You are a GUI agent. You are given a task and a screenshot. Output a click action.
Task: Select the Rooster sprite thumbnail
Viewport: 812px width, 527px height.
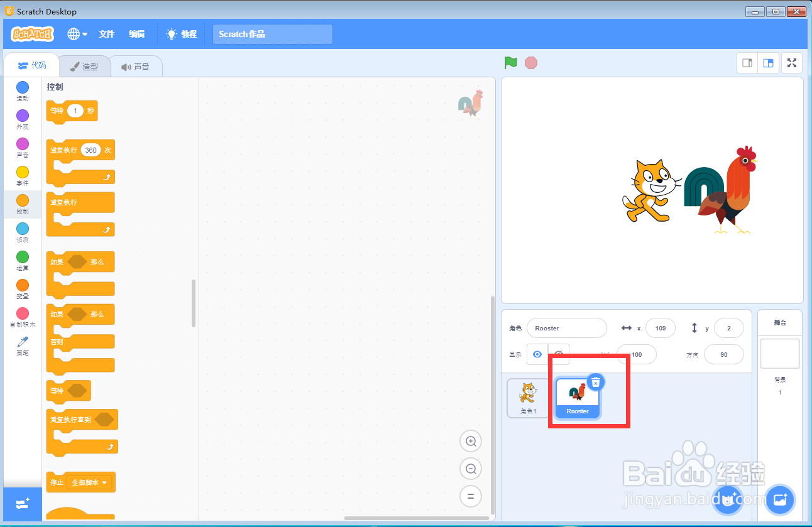pos(578,398)
